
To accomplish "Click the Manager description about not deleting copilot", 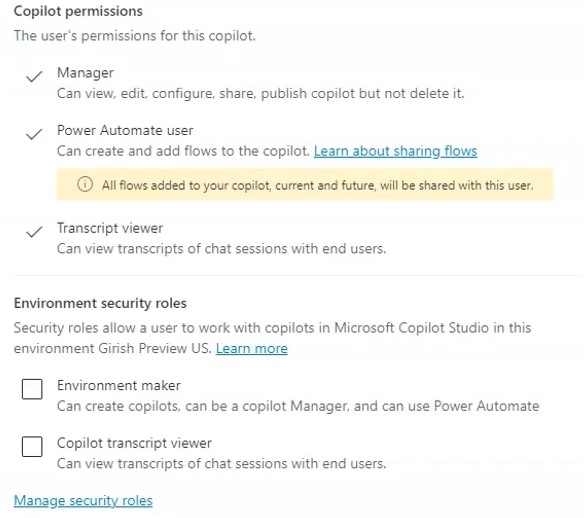I will pos(261,93).
